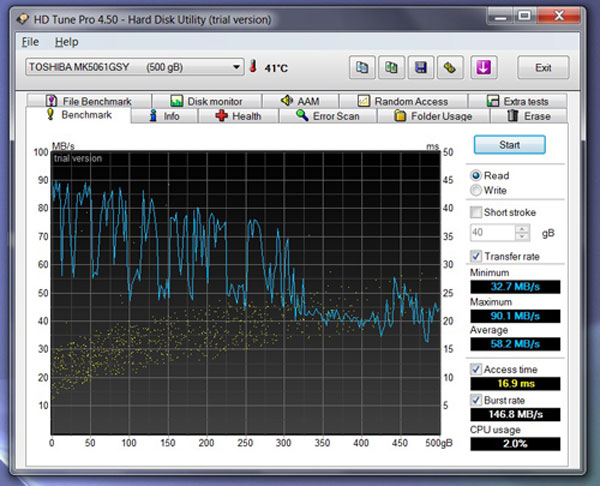Switch to the Health tab

[237, 116]
